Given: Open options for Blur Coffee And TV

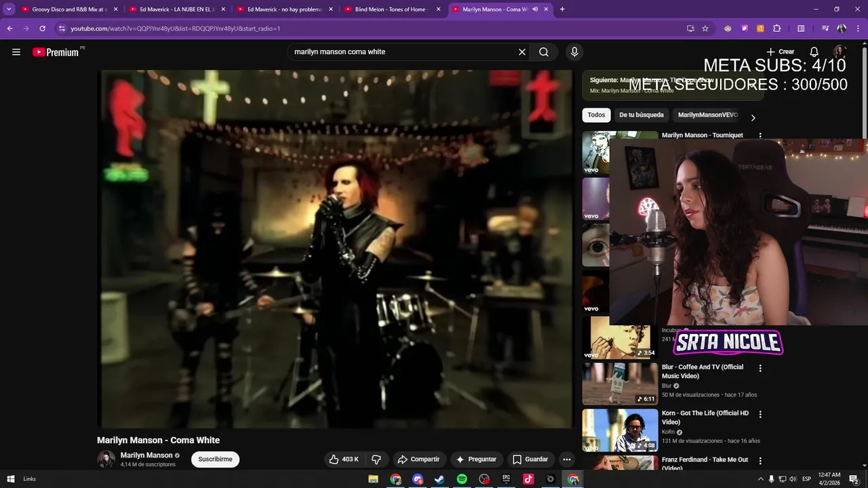Looking at the screenshot, I should click(760, 369).
